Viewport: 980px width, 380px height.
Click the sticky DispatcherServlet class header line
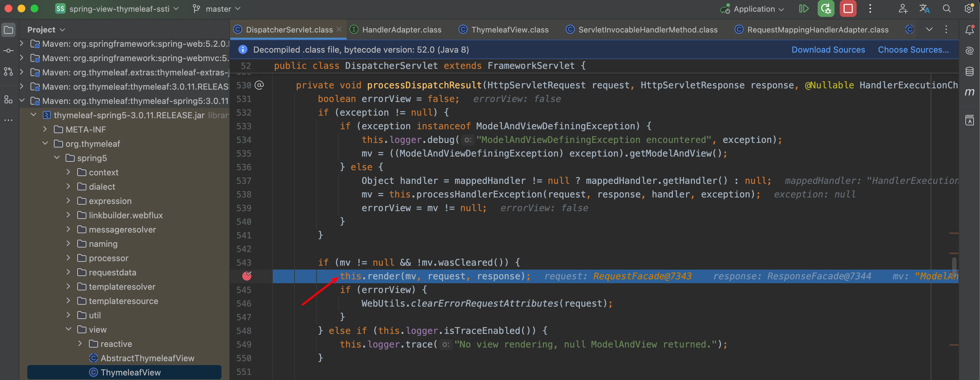click(x=594, y=66)
